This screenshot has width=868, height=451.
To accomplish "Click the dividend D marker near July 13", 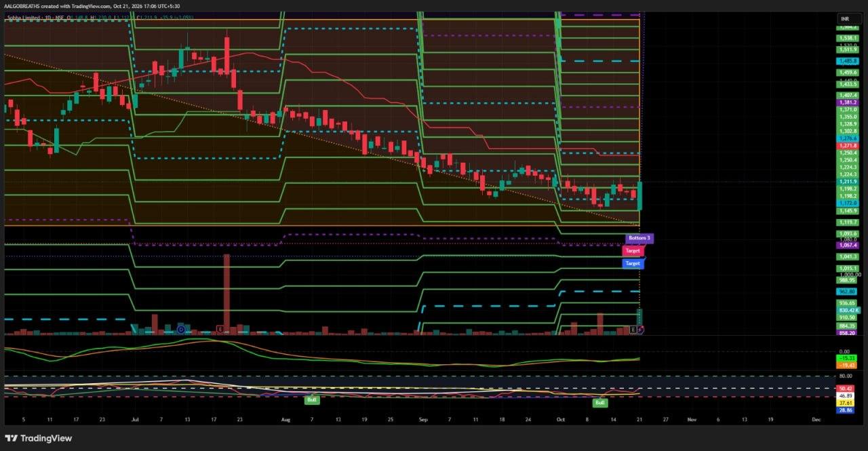I will coord(181,329).
